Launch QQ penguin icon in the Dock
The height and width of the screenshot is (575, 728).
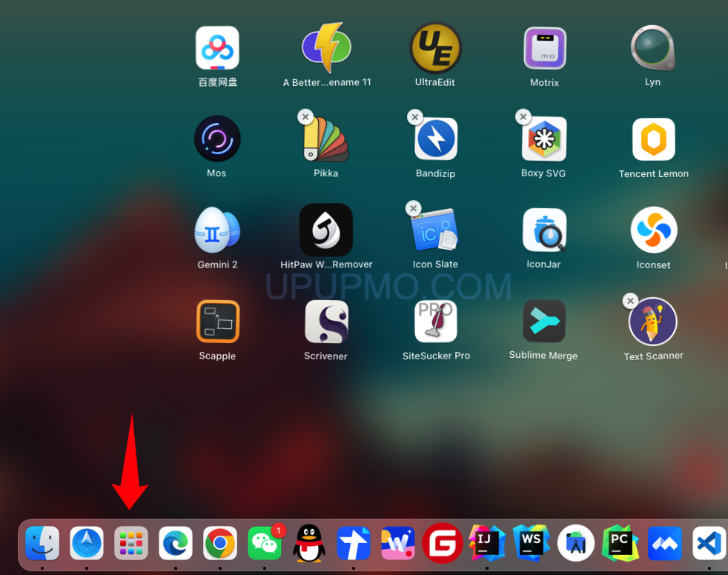click(x=308, y=543)
